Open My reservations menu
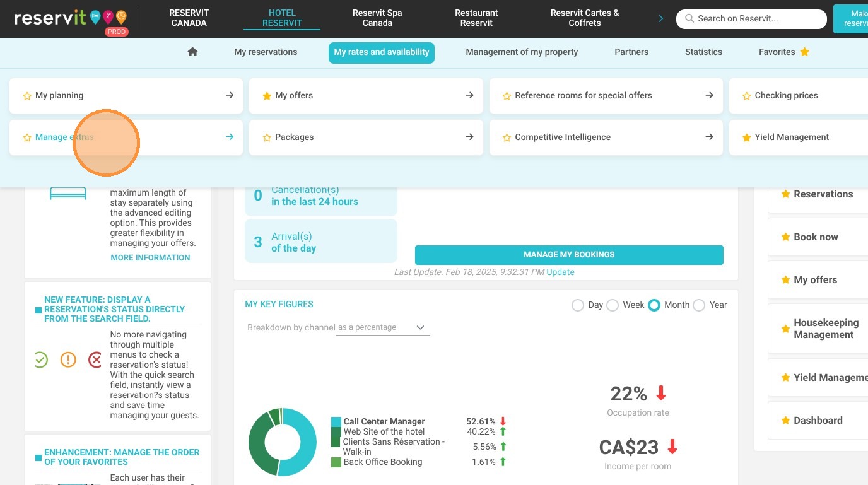Screen dimensions: 868x485 pyautogui.click(x=266, y=52)
